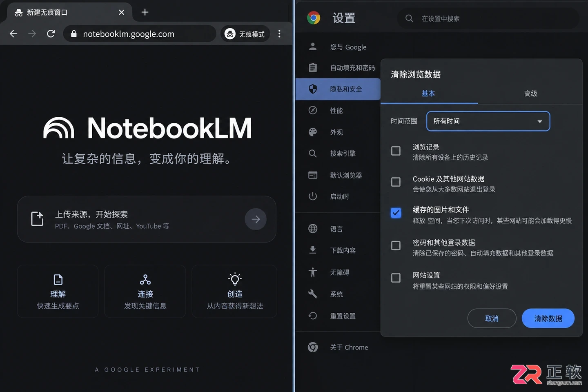
Task: Open the 连接 card
Action: (x=145, y=292)
